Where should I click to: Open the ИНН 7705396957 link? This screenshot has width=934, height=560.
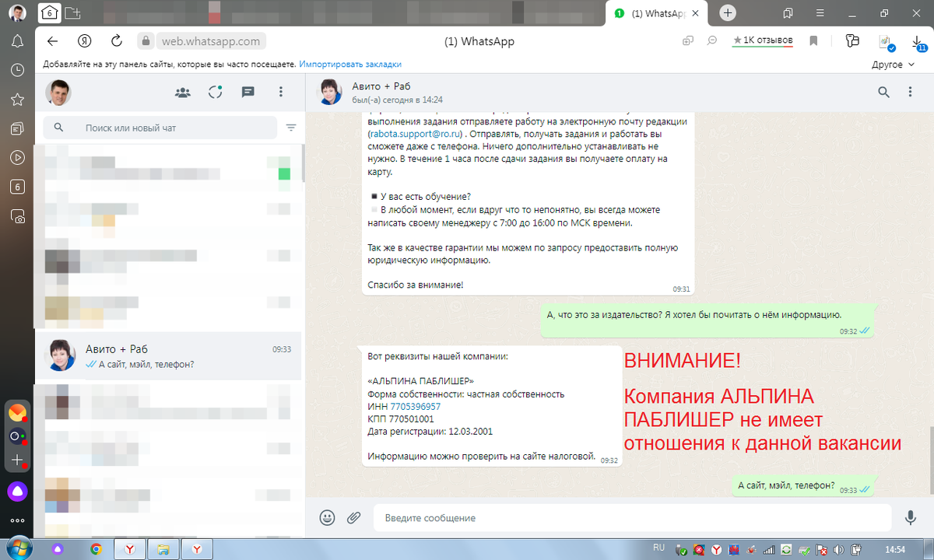click(x=415, y=407)
